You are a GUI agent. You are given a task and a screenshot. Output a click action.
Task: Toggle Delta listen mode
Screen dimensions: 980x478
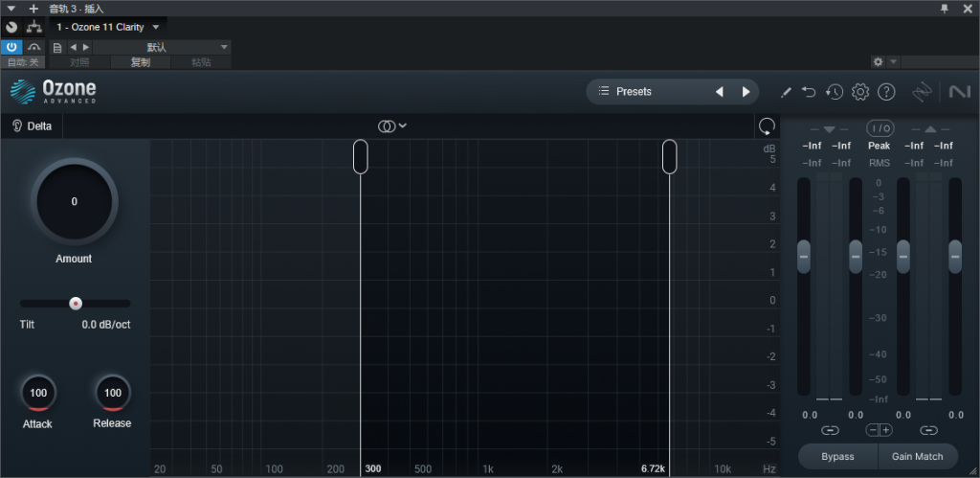pyautogui.click(x=32, y=126)
